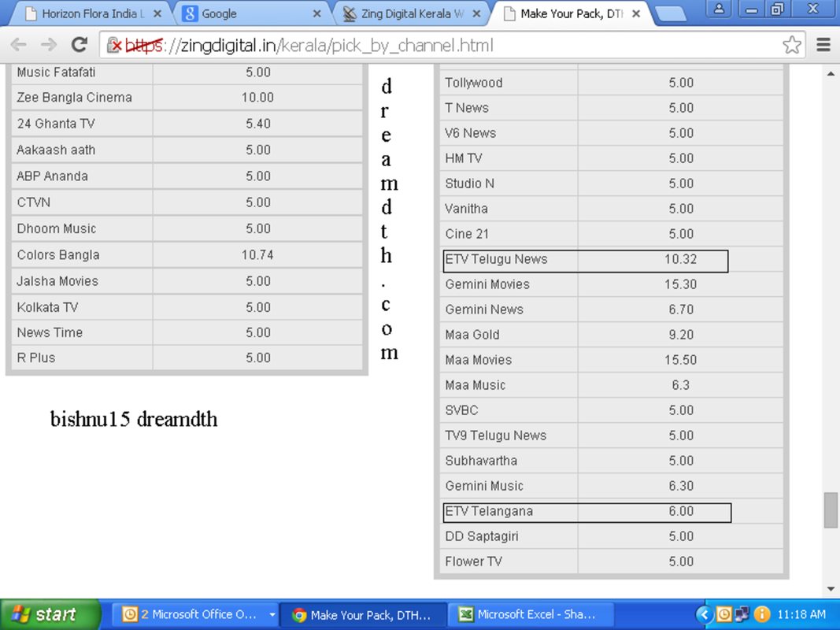Click Colors Bangla channel name

(x=58, y=255)
